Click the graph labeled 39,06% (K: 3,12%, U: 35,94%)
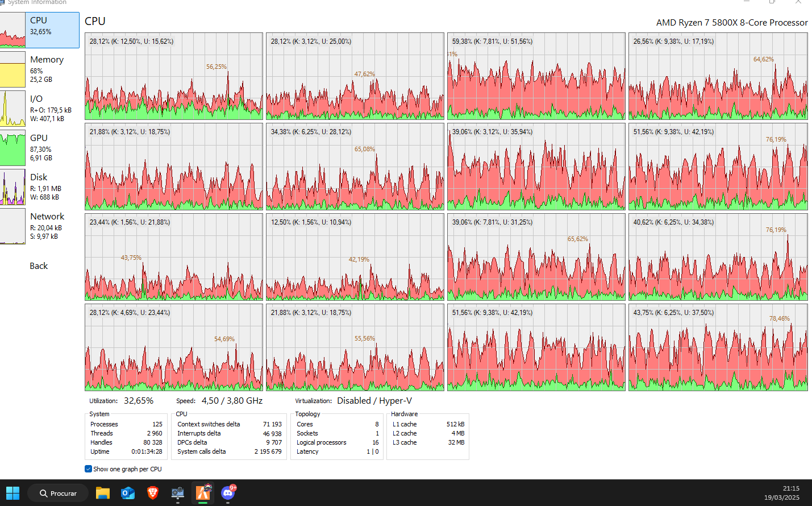The height and width of the screenshot is (506, 812). point(536,167)
